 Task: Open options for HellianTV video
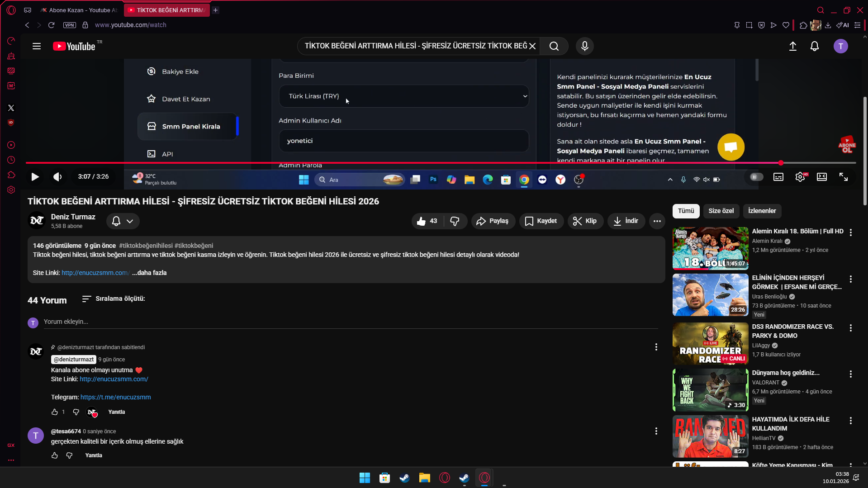coord(851,421)
